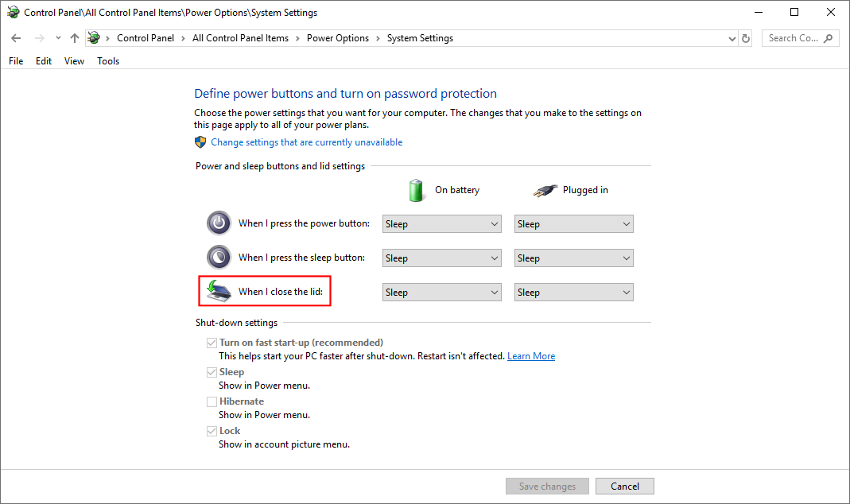
Task: Click Change settings that are currently unavailable
Action: pos(306,142)
